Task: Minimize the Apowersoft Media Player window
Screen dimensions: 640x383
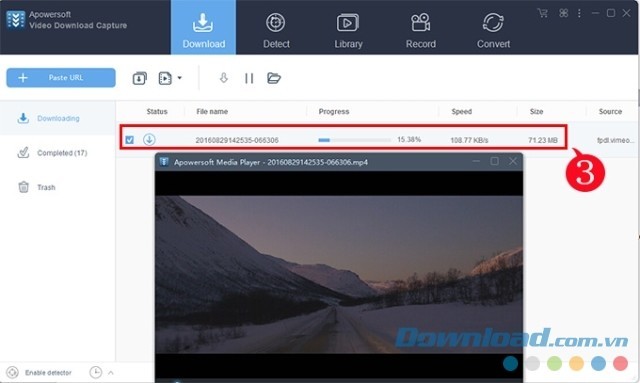Action: [476, 161]
